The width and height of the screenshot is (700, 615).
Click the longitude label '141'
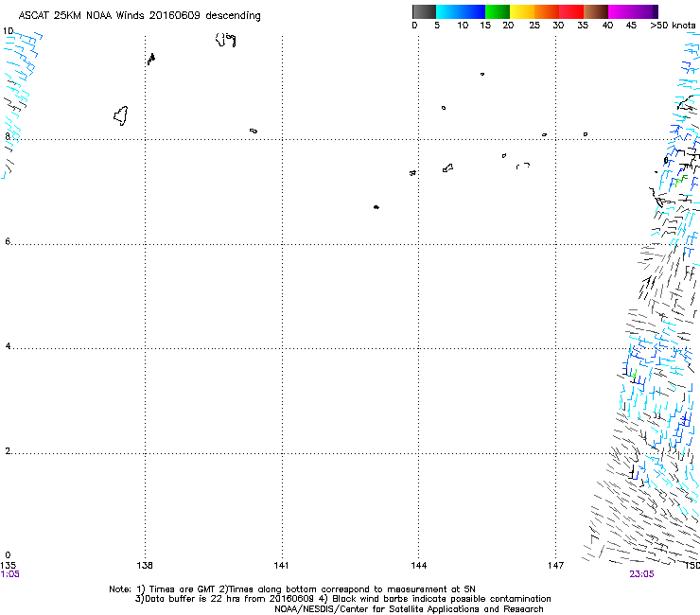281,566
